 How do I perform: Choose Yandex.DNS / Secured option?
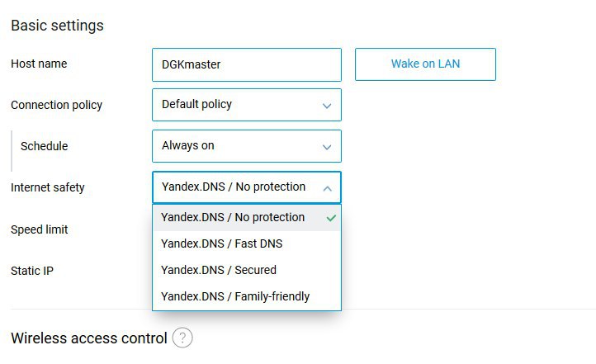247,270
